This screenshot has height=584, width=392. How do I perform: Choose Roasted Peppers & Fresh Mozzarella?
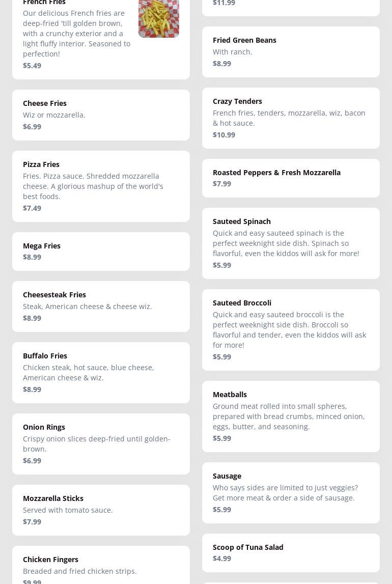tap(291, 178)
